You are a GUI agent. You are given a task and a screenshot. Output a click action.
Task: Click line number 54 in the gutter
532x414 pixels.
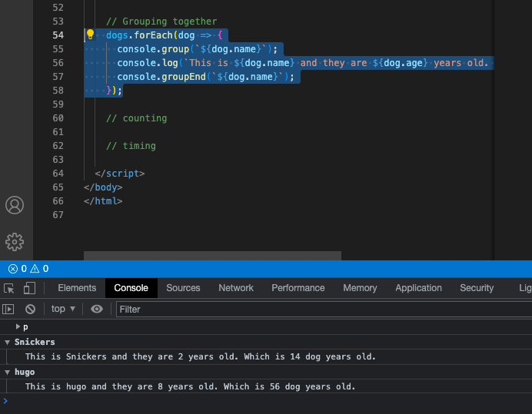(58, 35)
